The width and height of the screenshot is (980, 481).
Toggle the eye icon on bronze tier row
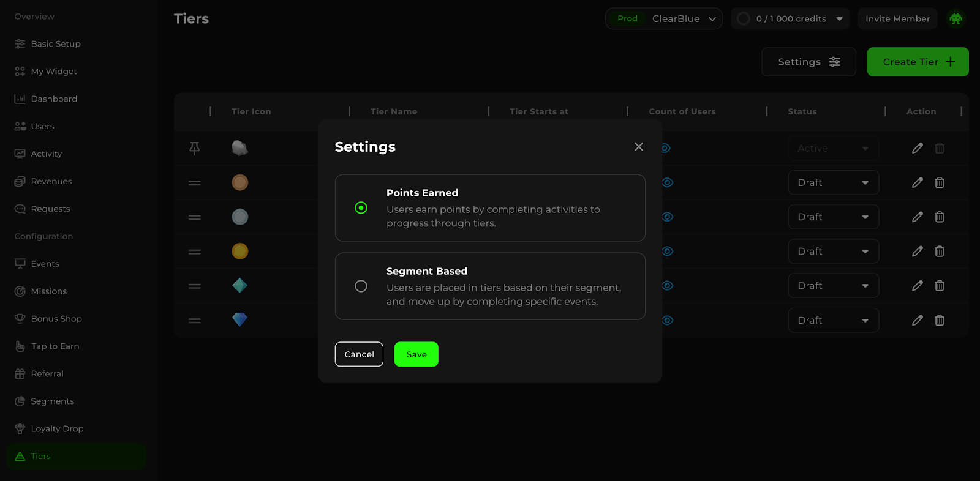668,182
